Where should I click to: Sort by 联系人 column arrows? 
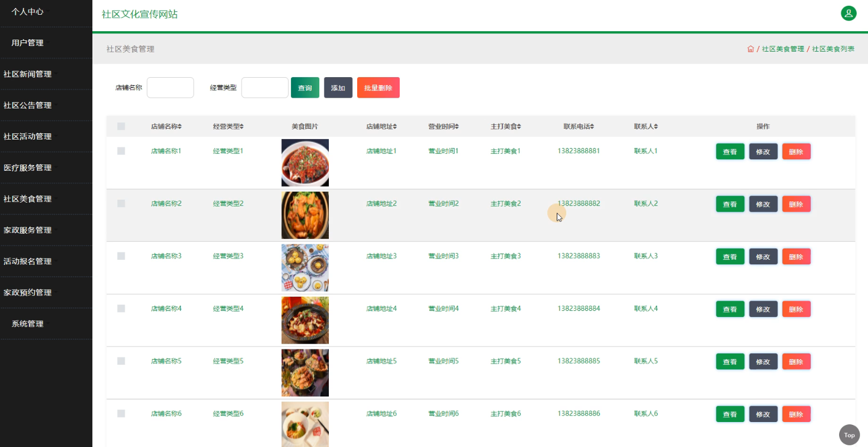(655, 126)
